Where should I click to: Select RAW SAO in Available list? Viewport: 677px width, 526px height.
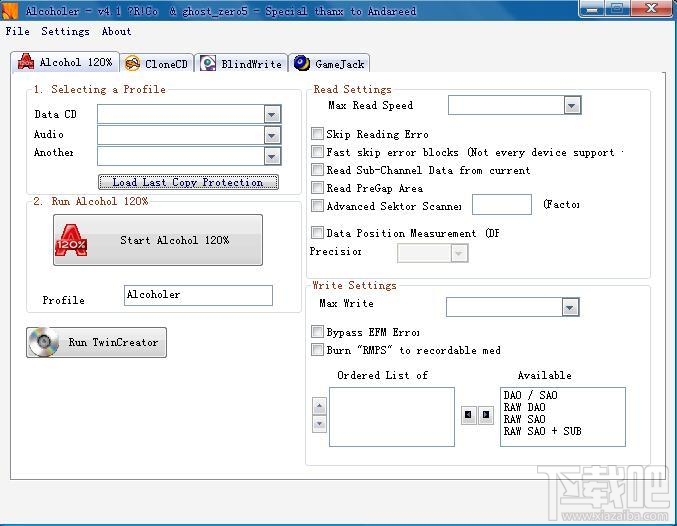(x=524, y=419)
